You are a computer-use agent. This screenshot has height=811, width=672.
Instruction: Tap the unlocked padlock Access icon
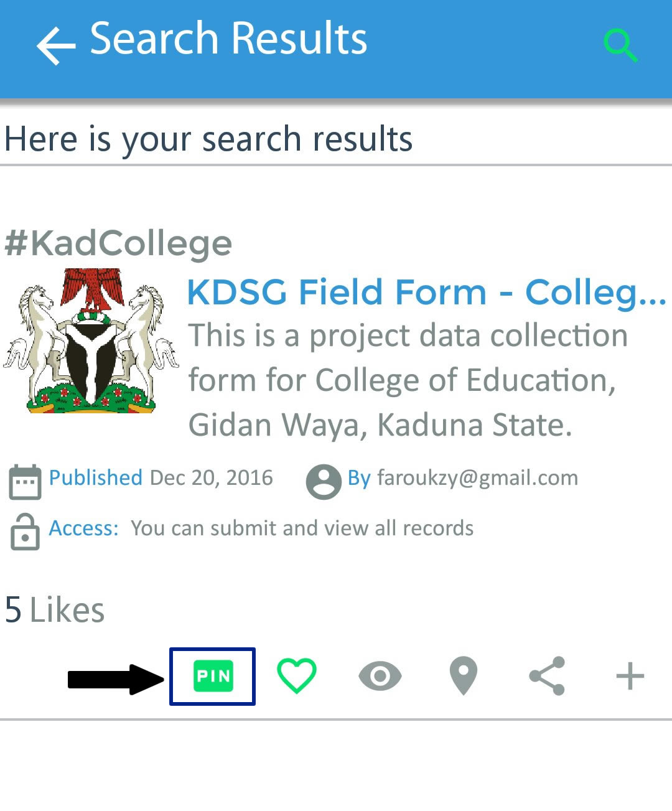25,532
